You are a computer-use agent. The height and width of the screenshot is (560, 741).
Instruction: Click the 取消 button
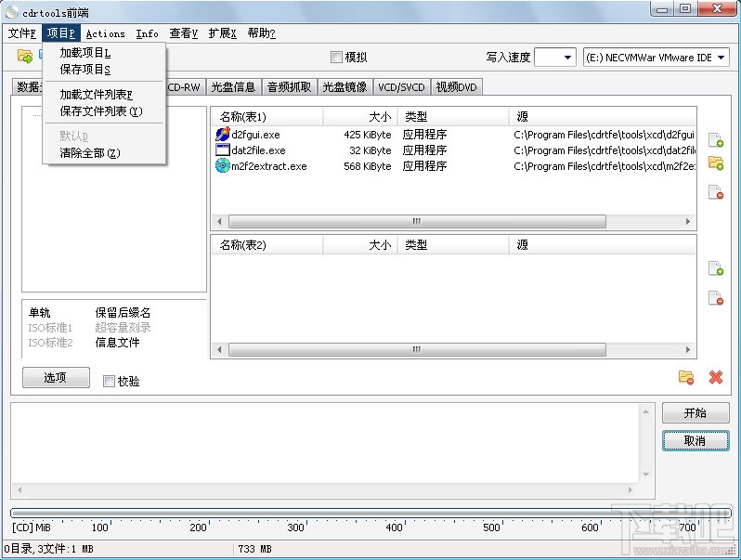click(x=695, y=440)
